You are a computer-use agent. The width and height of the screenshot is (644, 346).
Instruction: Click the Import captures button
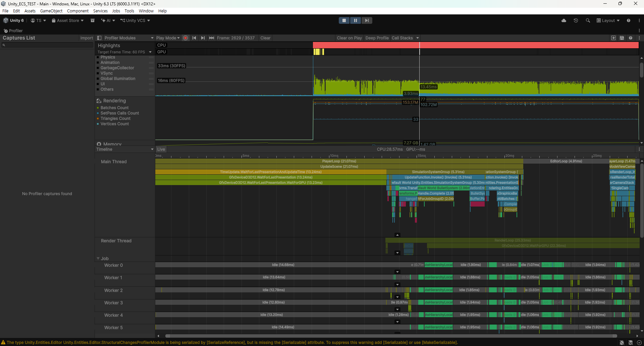pos(87,38)
